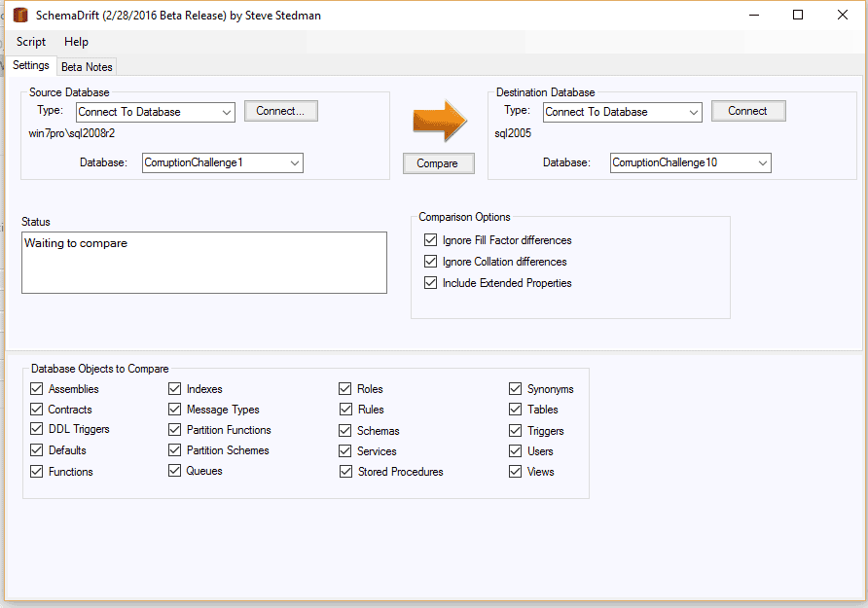The image size is (868, 608).
Task: Switch to the Beta Notes tab
Action: pyautogui.click(x=87, y=67)
